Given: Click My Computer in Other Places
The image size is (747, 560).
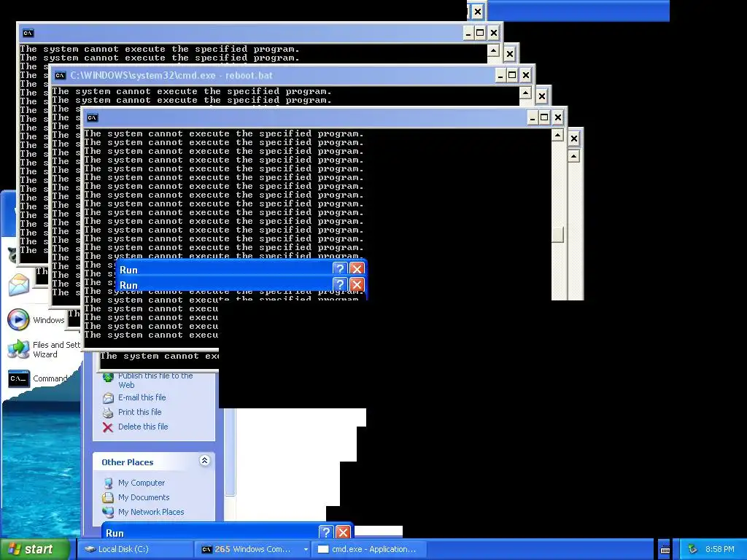Looking at the screenshot, I should click(142, 483).
